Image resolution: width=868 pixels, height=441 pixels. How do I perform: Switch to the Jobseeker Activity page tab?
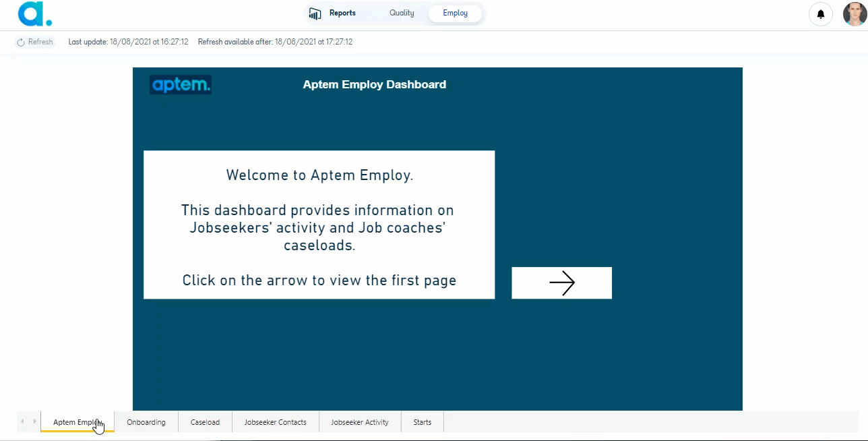click(x=360, y=422)
